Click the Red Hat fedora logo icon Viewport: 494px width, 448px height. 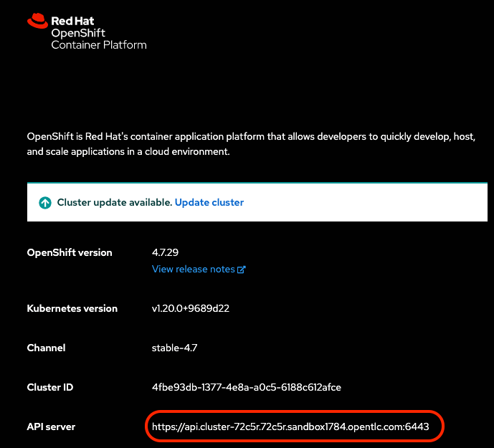click(37, 22)
